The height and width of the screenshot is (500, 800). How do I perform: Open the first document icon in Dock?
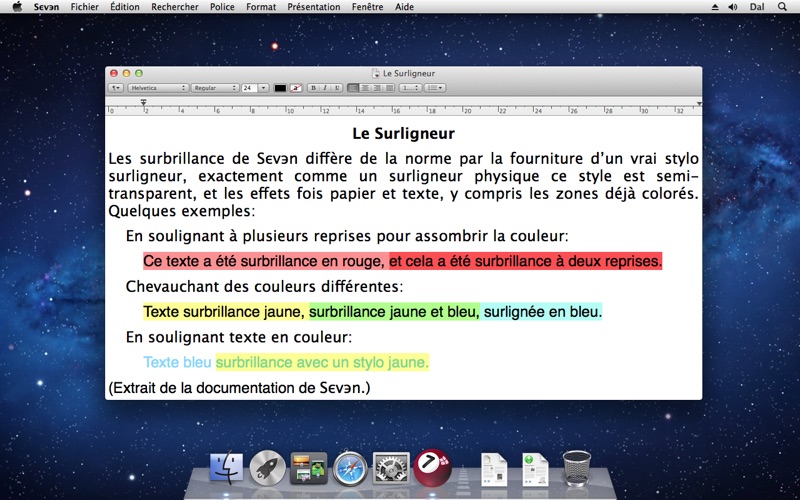coord(494,469)
